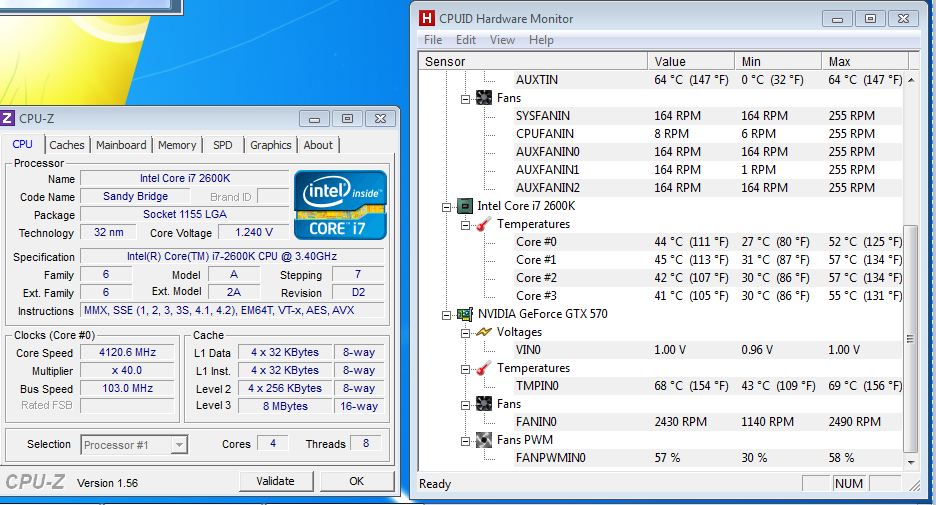Click the CPUID Hardware Monitor title icon

[427, 19]
